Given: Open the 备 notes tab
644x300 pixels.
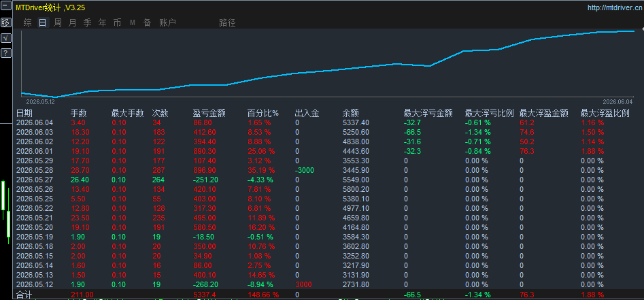Looking at the screenshot, I should tap(147, 22).
